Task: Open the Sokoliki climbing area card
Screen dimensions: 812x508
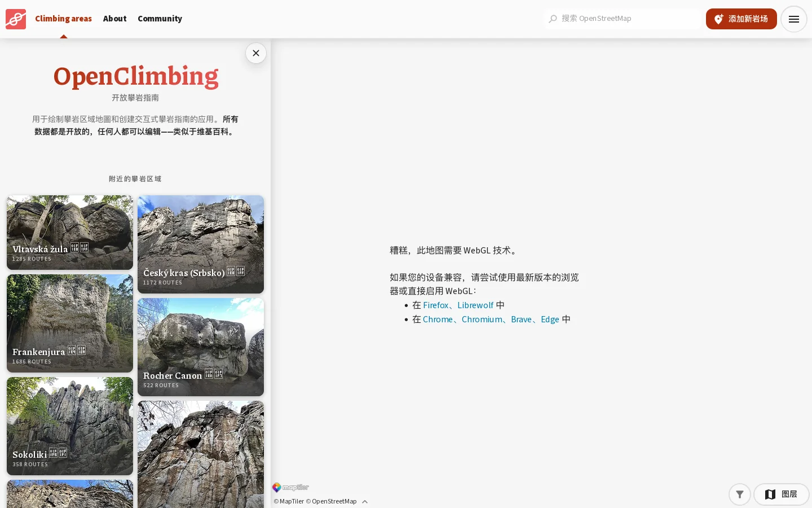Action: pyautogui.click(x=70, y=426)
